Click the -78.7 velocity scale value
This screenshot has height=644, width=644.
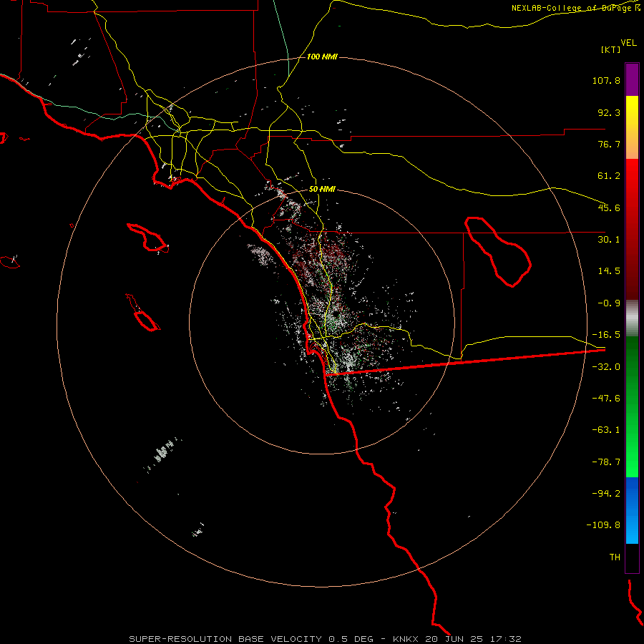[x=606, y=462]
